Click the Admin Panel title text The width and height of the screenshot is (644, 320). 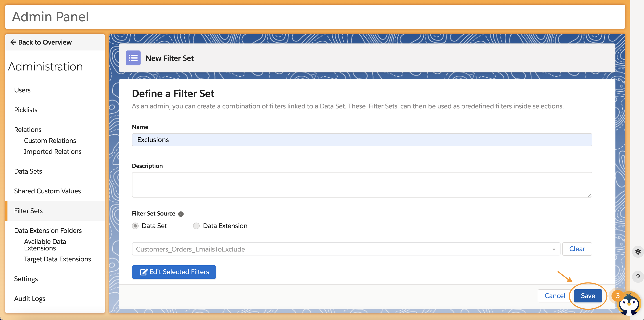pos(50,17)
